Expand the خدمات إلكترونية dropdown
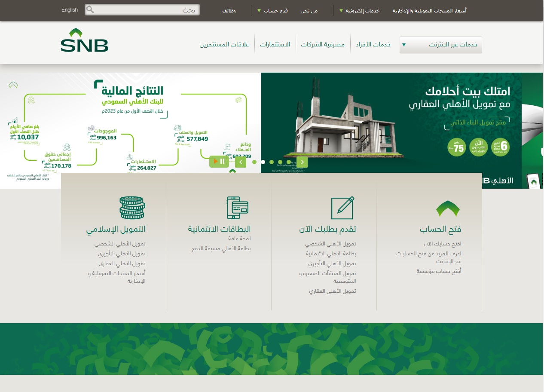Screen dimensions: 544x392 pos(360,10)
